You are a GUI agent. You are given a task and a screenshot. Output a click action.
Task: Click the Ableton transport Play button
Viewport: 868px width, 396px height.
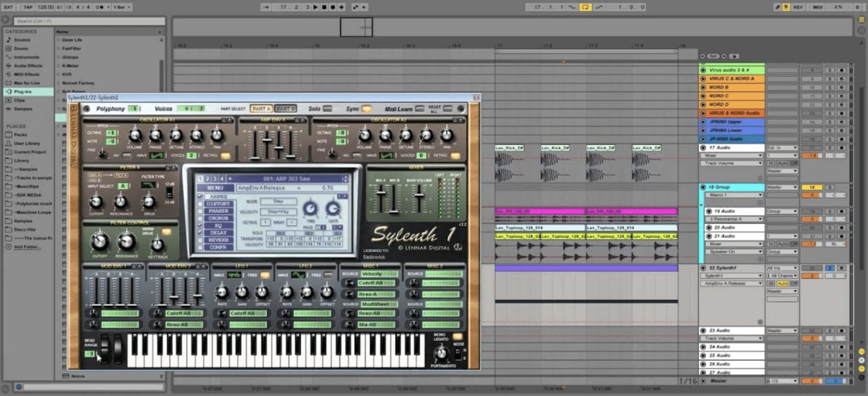pos(315,7)
